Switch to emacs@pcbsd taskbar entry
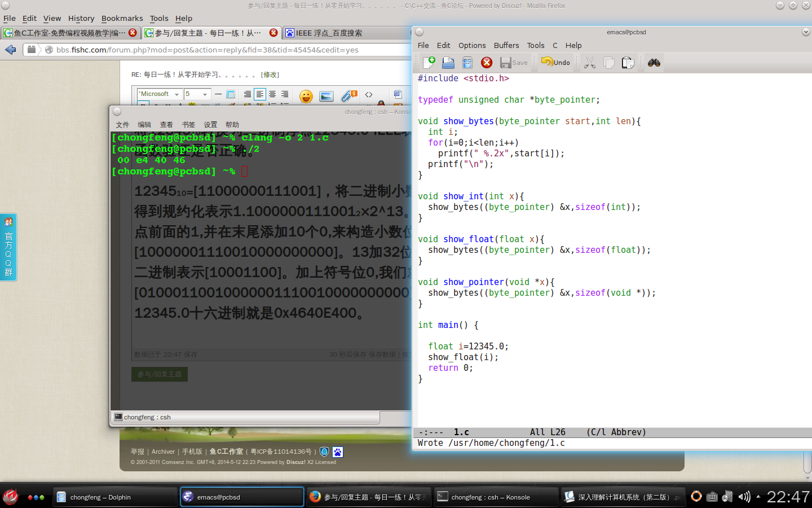 [242, 497]
